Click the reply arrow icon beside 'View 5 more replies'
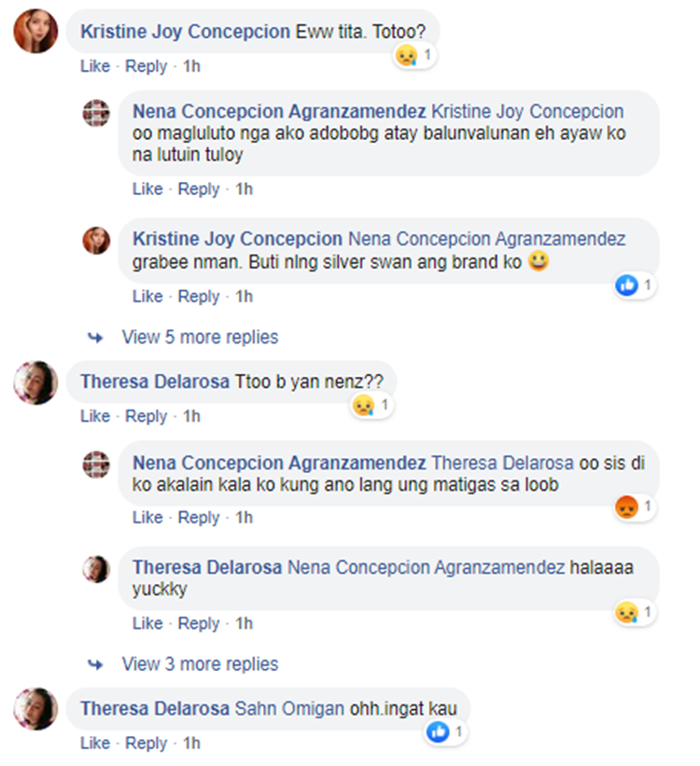 [95, 338]
